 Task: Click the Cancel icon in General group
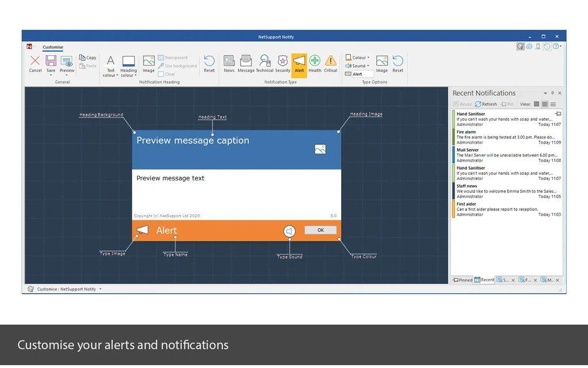(35, 61)
